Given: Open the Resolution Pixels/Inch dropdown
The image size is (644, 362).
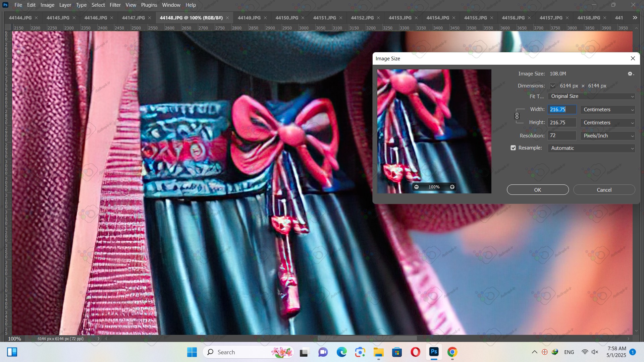Looking at the screenshot, I should (x=608, y=136).
